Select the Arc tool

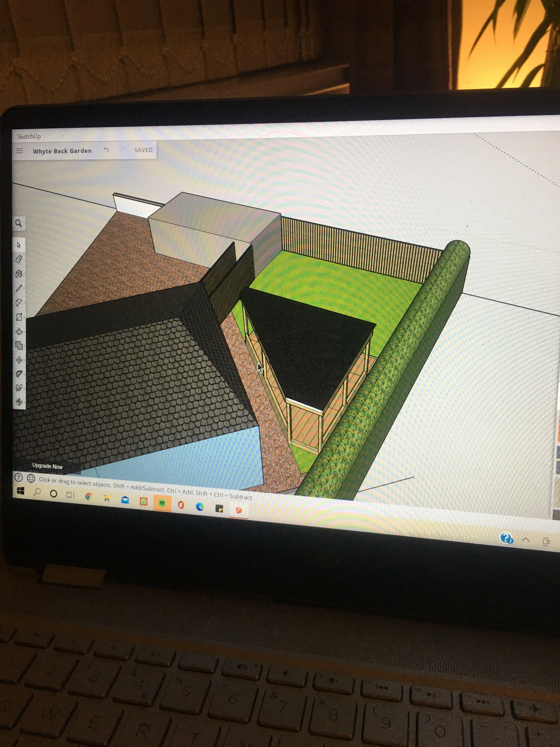tap(19, 303)
